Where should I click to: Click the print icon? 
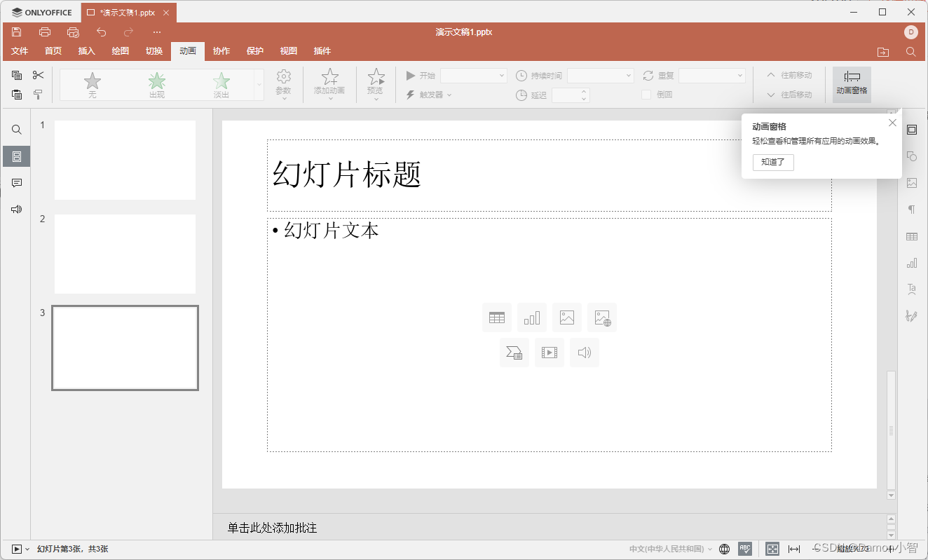(x=45, y=32)
